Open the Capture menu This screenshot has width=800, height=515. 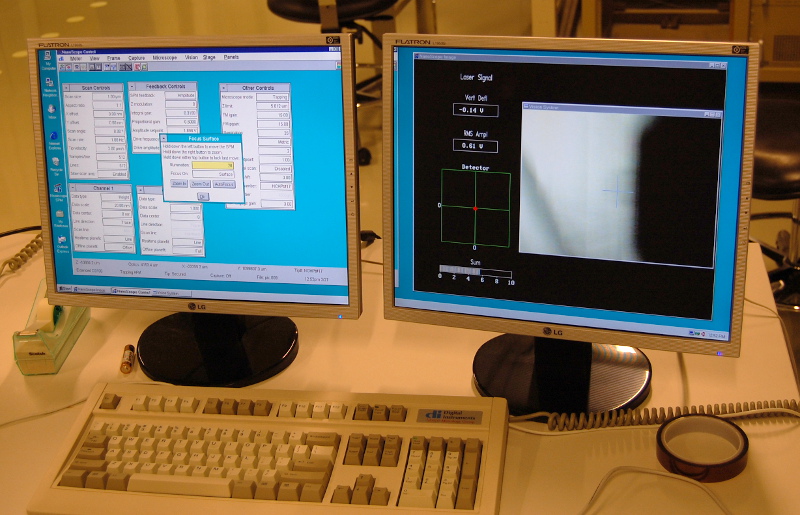tap(136, 59)
